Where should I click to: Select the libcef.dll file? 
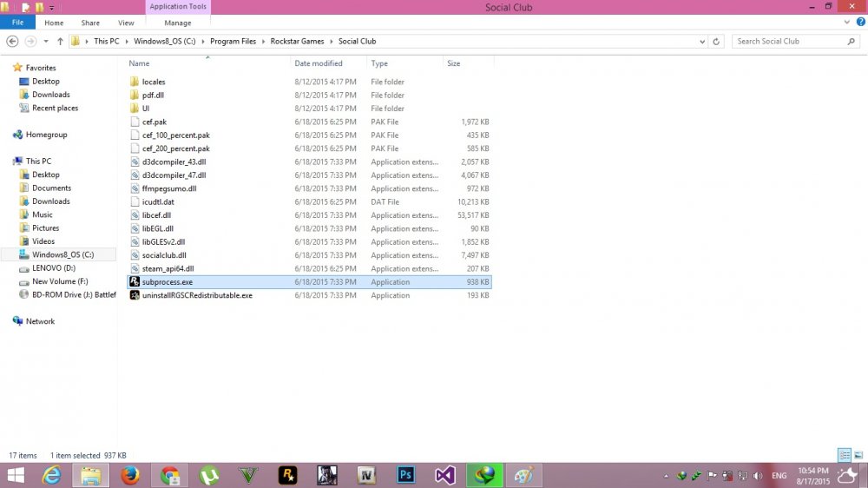point(156,215)
